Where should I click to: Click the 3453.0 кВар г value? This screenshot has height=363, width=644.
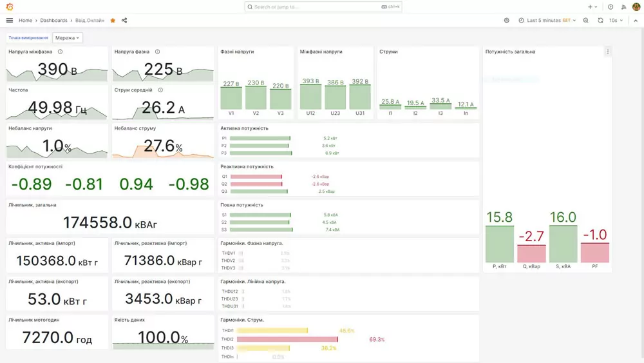click(163, 299)
